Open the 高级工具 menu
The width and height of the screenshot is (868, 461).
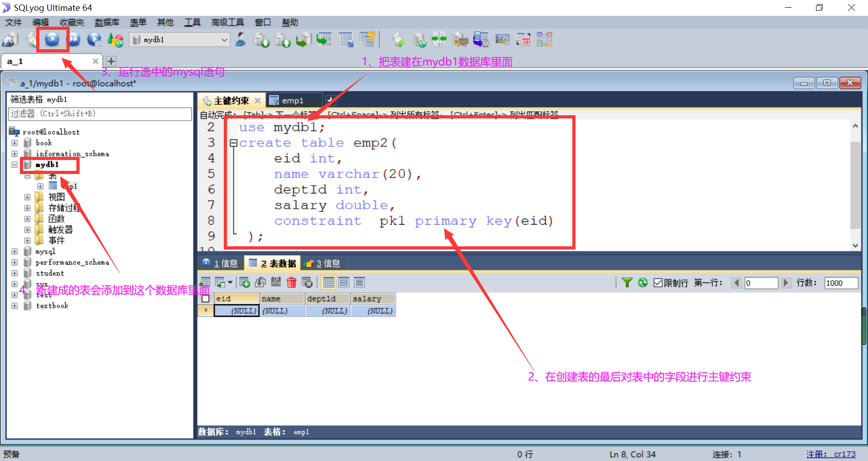227,22
